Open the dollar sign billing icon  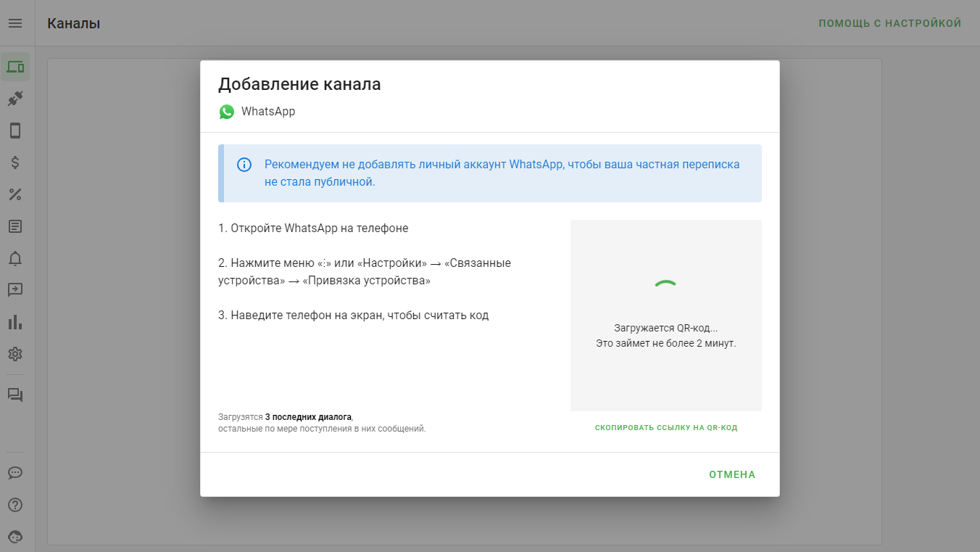(x=15, y=162)
